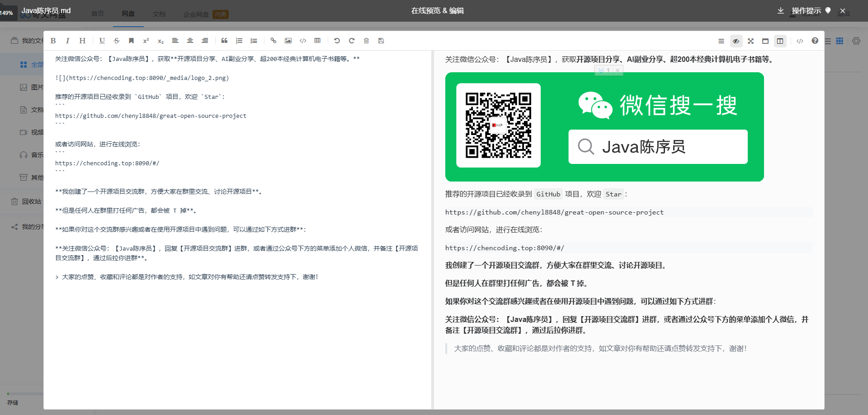868x415 pixels.
Task: Insert a blockquote using the quote icon
Action: click(x=224, y=41)
